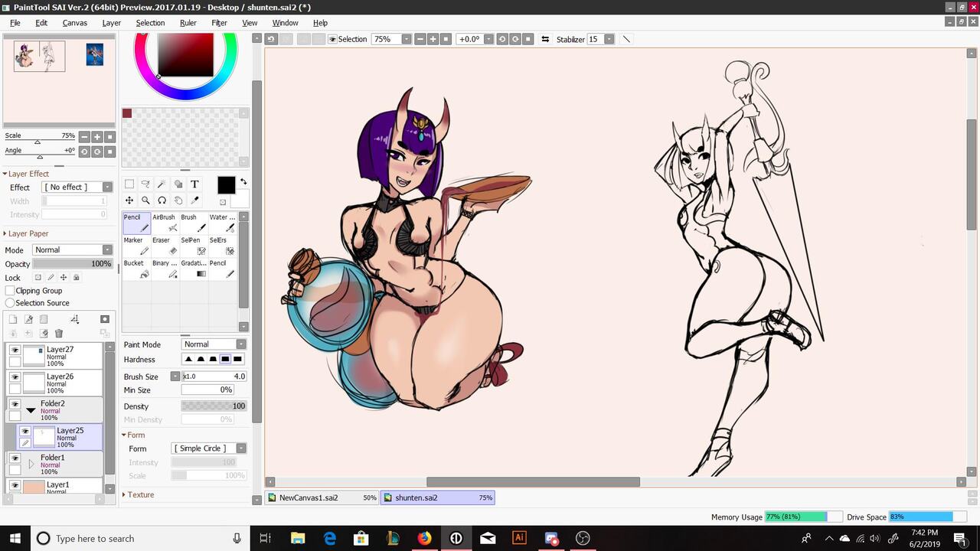Open the Canvas menu
980x551 pixels.
click(x=75, y=23)
